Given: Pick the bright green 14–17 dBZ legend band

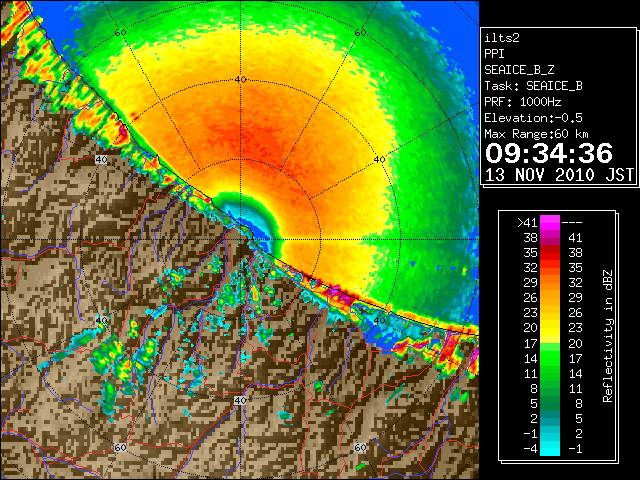Looking at the screenshot, I should (x=550, y=358).
